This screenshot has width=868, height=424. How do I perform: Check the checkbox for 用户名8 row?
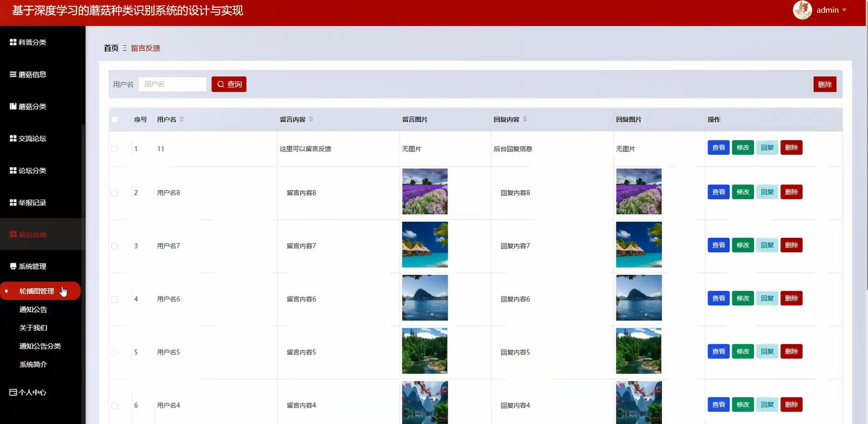point(115,193)
